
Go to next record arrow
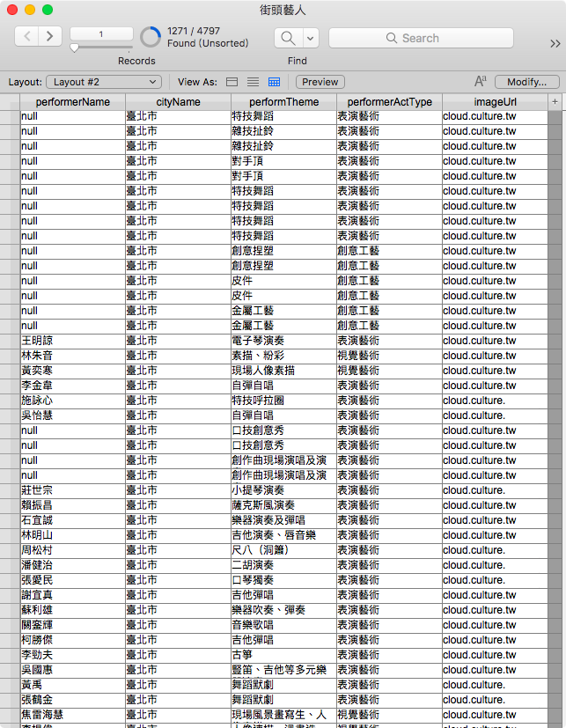50,36
